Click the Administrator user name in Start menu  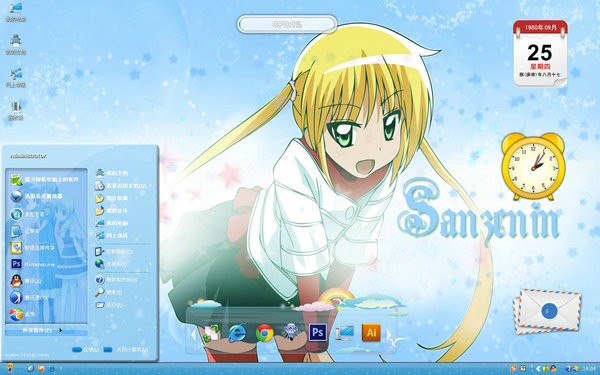coord(28,156)
